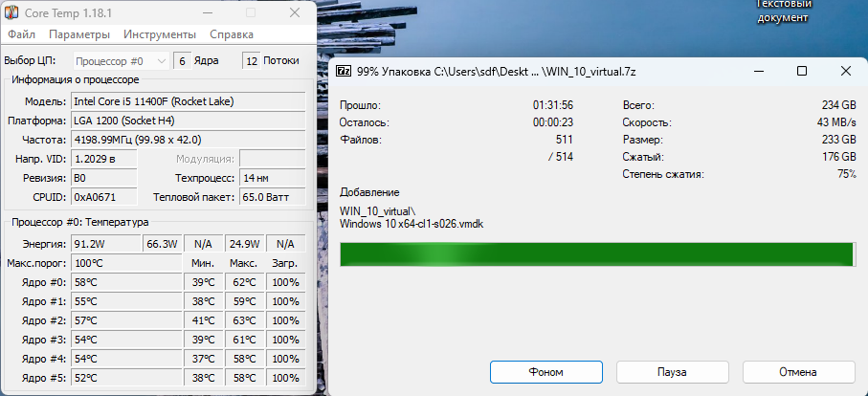This screenshot has height=396, width=868.
Task: Click the Техпроцесс value 14 нм
Action: pos(273,178)
